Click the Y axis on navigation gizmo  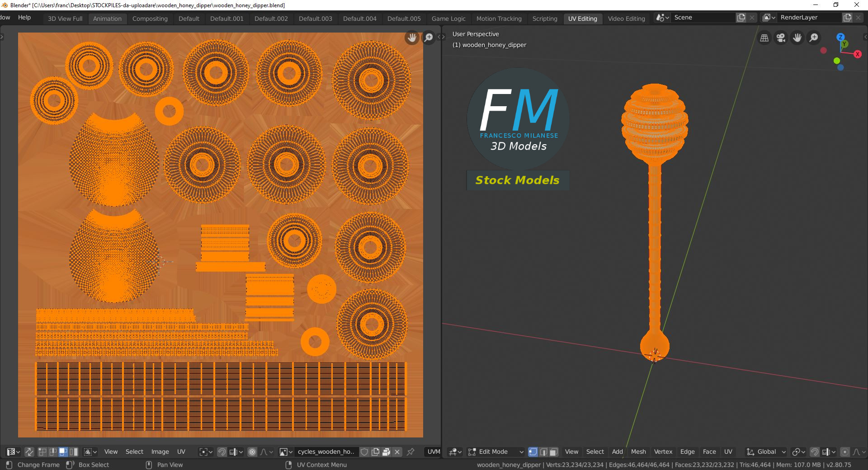844,44
